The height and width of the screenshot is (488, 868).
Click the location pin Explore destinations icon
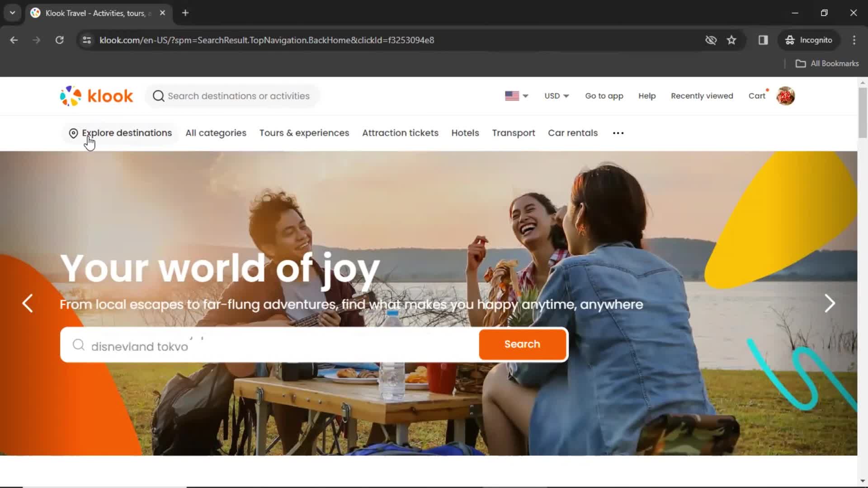coord(73,132)
